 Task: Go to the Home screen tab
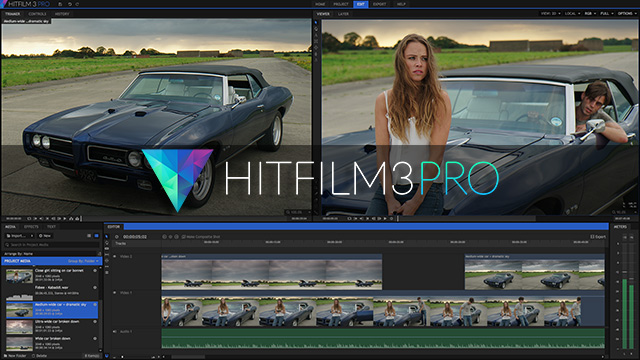tap(320, 4)
